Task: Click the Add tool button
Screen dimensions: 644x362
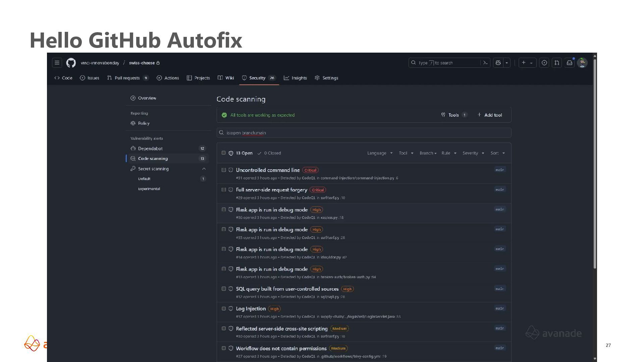Action: tap(490, 115)
